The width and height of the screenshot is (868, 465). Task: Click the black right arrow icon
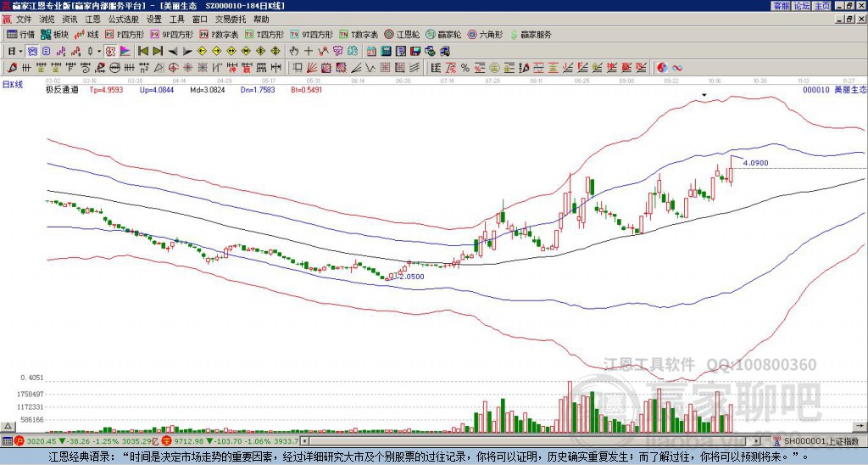187,51
